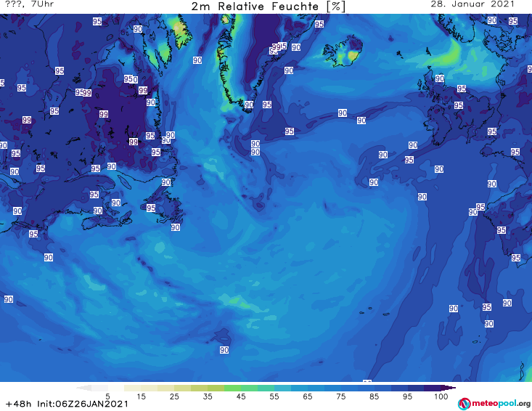Select the title "2m Relative Feuchte [%]"
The image size is (532, 411).
click(269, 7)
